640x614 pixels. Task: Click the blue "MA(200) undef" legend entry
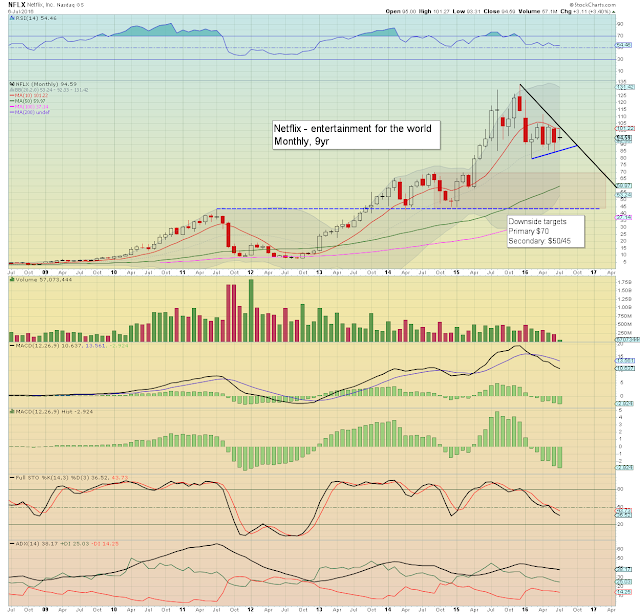pyautogui.click(x=32, y=112)
